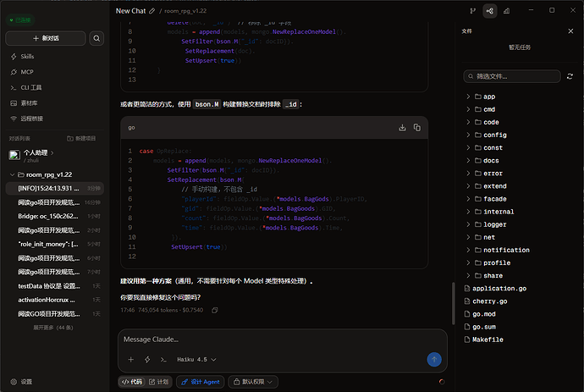Expand the docs folder
Screen dimensions: 584x392
pyautogui.click(x=468, y=161)
